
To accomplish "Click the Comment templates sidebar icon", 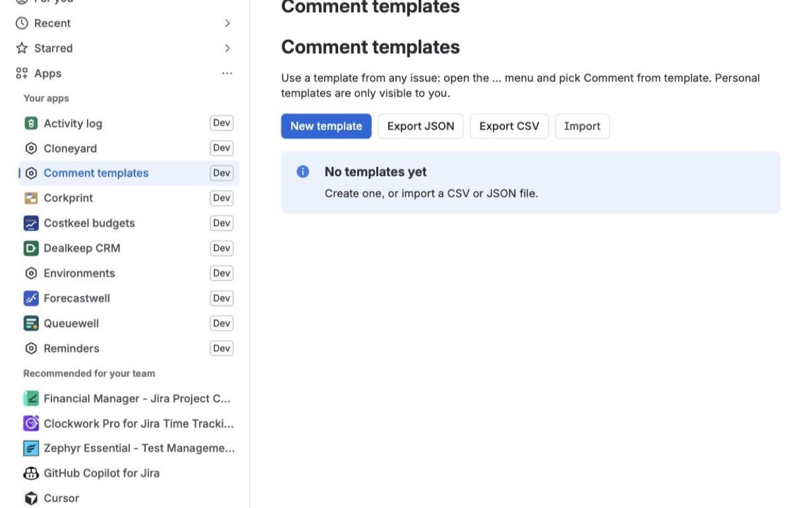I will pos(31,173).
